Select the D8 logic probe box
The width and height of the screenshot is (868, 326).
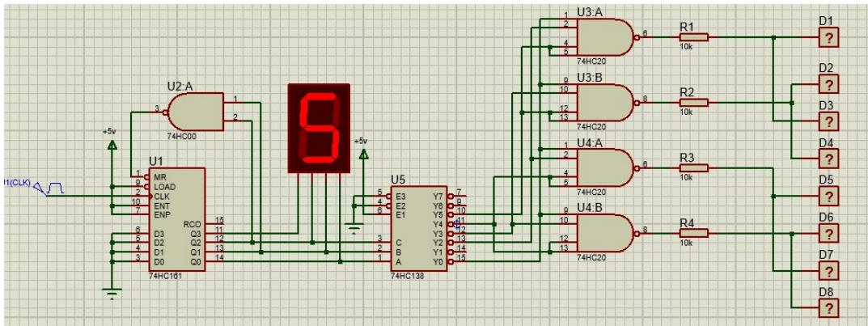click(x=827, y=308)
